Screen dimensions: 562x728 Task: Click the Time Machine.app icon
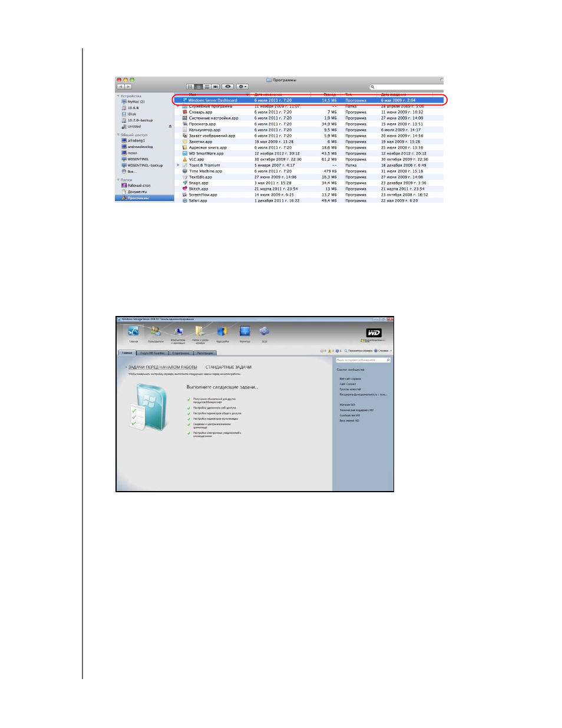click(185, 171)
